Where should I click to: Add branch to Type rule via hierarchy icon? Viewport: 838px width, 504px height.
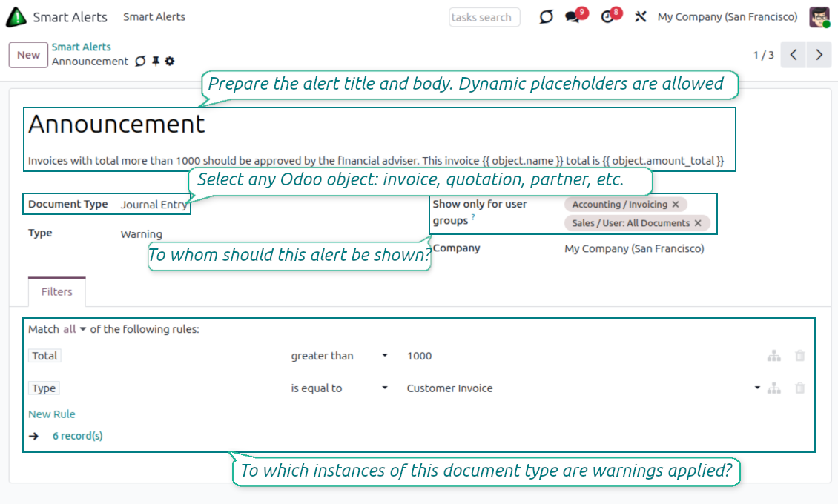click(774, 388)
